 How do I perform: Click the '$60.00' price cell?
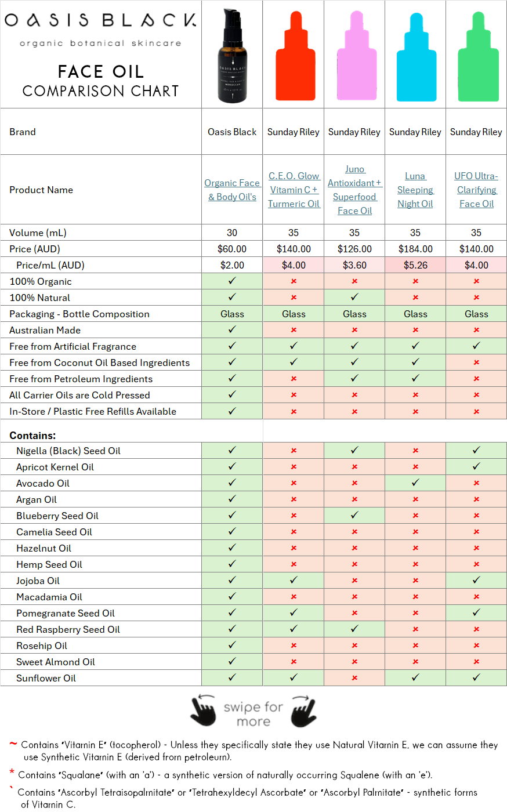232,249
